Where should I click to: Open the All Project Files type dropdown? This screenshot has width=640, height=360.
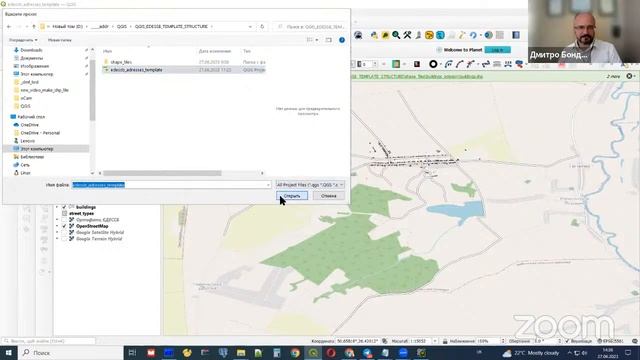(310, 185)
